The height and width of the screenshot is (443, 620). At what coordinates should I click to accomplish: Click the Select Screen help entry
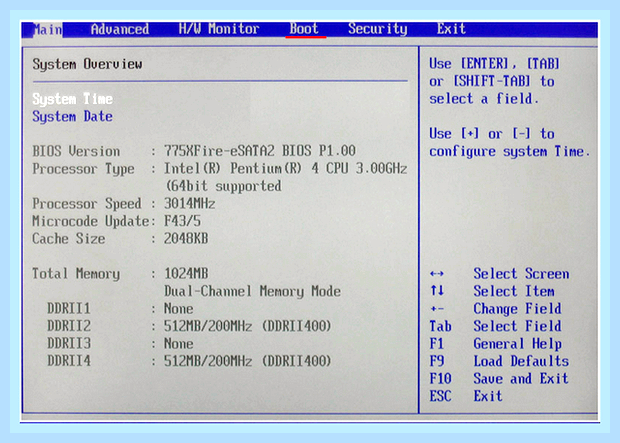tap(521, 274)
